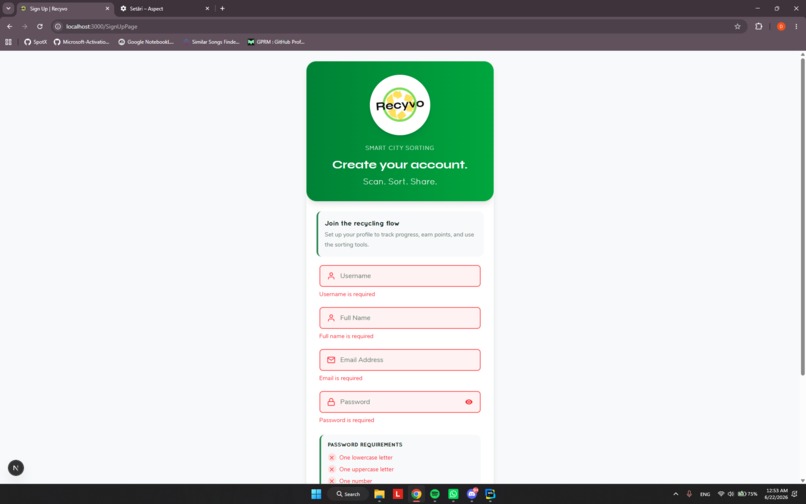Focus the Full Name input field
The height and width of the screenshot is (504, 806).
[400, 318]
